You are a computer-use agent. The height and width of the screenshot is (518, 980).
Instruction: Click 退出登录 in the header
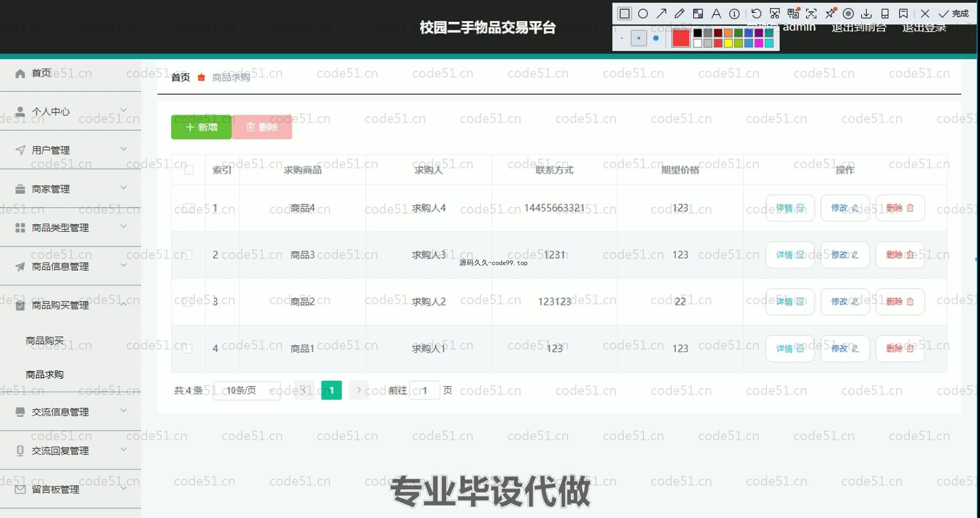(925, 27)
